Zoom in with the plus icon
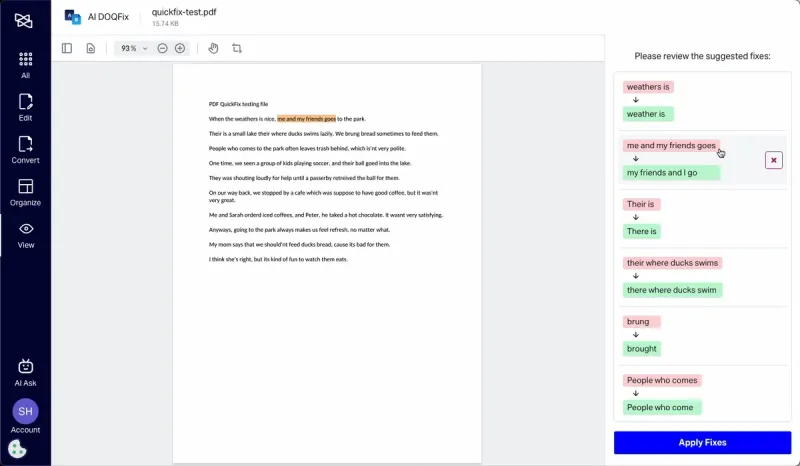The image size is (800, 466). 180,48
